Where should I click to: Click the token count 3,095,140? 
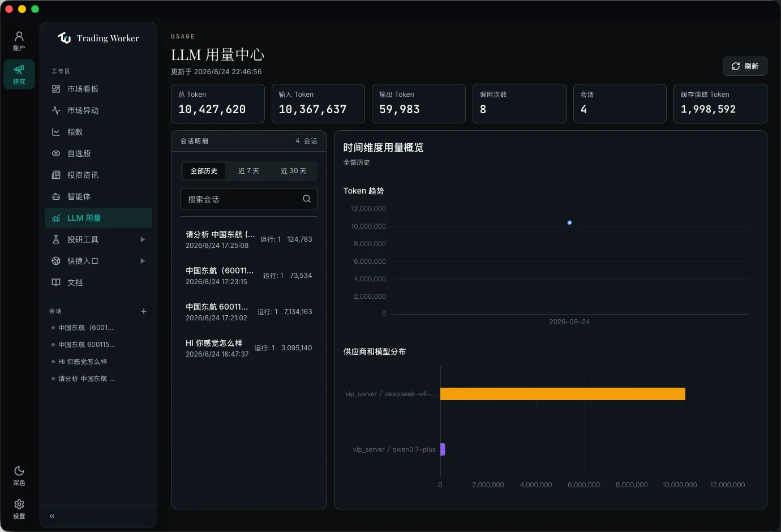[297, 348]
